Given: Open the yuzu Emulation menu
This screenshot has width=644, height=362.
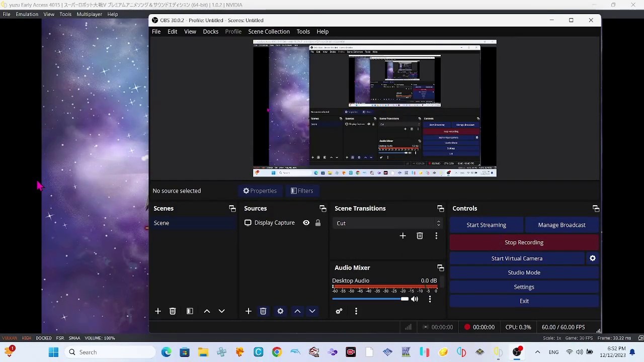Looking at the screenshot, I should click(x=27, y=15).
